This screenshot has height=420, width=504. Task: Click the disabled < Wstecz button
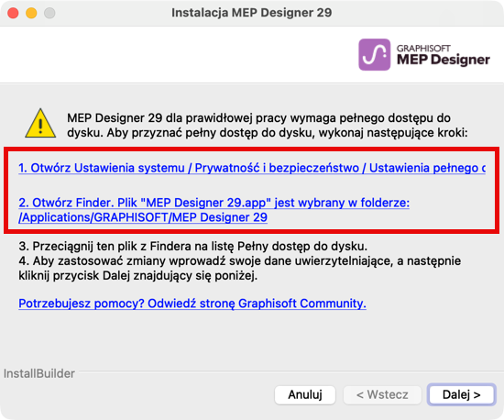click(382, 394)
